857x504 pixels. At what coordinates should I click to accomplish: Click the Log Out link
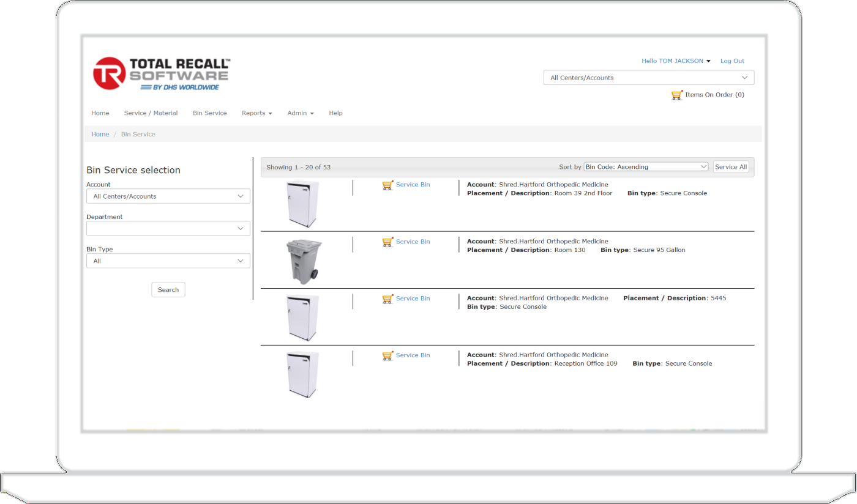point(732,61)
